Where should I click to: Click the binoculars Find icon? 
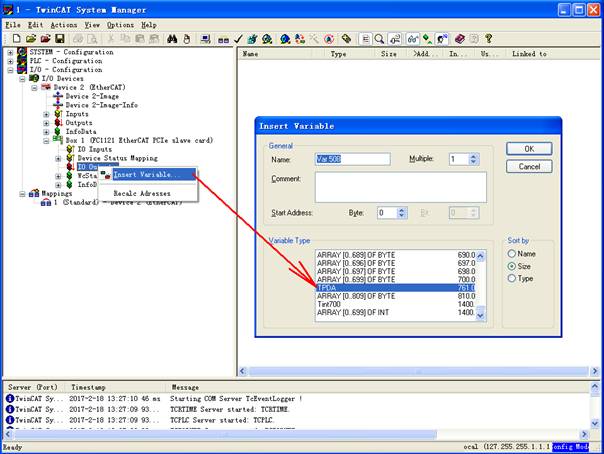coord(171,39)
